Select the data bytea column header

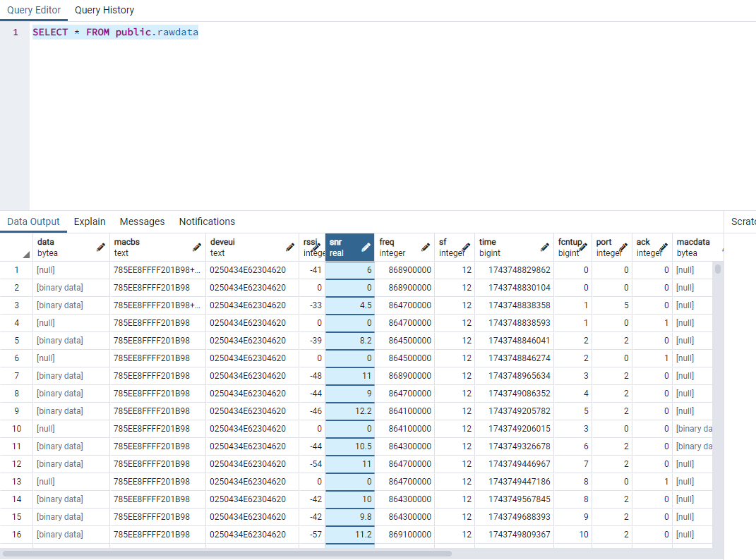point(71,248)
